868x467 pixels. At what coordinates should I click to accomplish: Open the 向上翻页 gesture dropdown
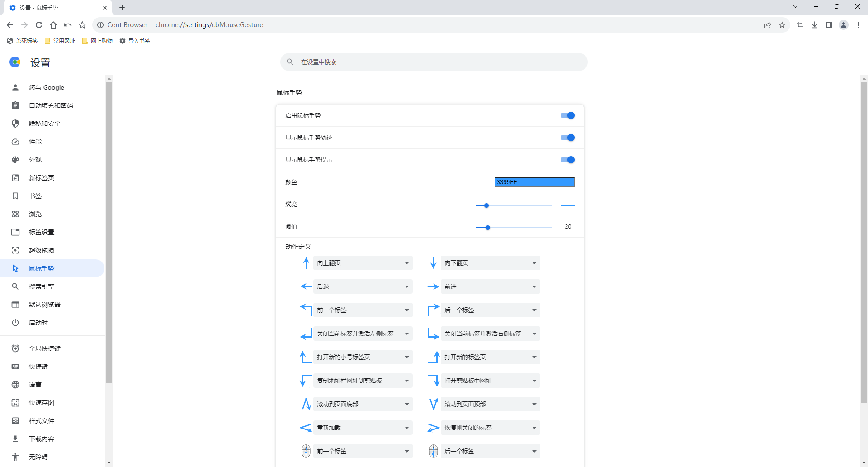[x=363, y=263]
